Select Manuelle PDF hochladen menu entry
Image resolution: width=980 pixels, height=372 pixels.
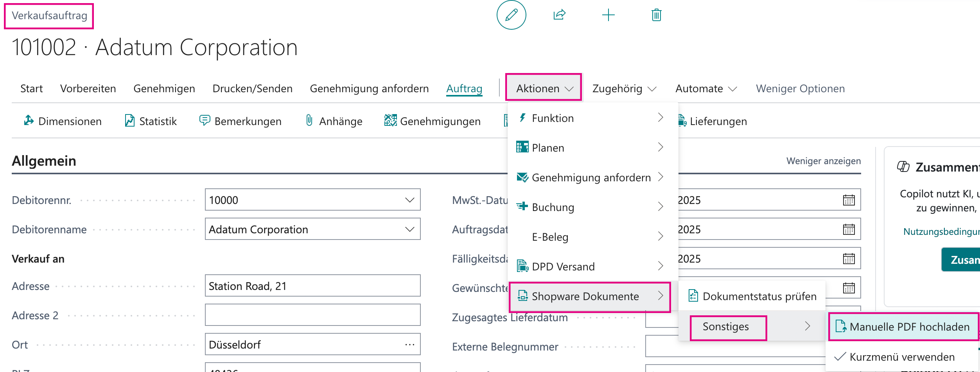(x=903, y=326)
